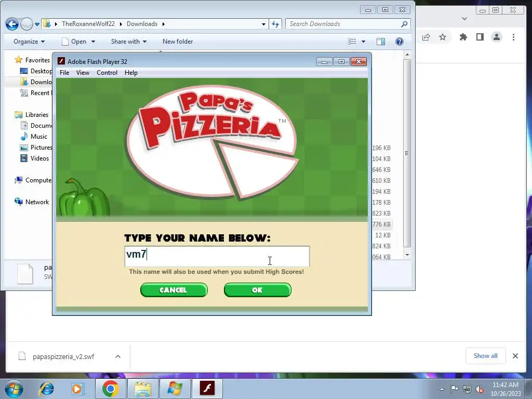Select Pictures library in navigation pane
The width and height of the screenshot is (532, 399).
pyautogui.click(x=37, y=147)
